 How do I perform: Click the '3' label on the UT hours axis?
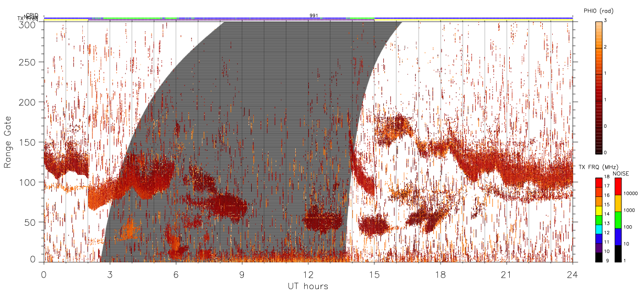[x=110, y=274]
